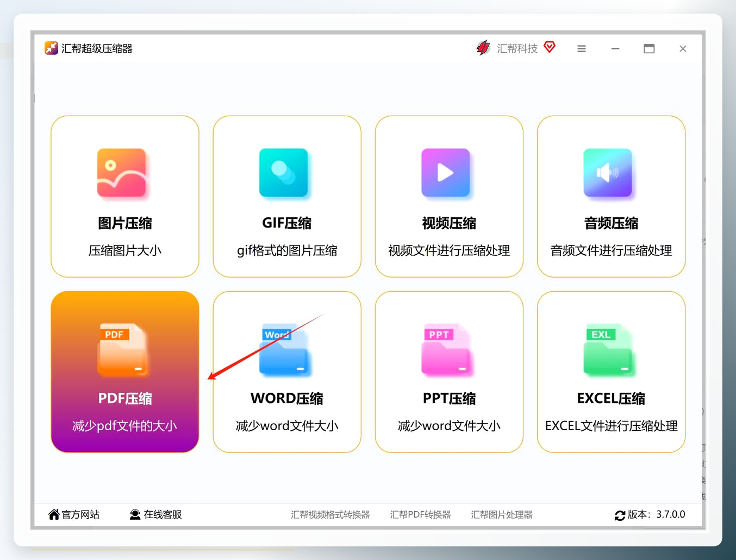Open 在线客服 online support
The image size is (736, 560).
pos(163,514)
